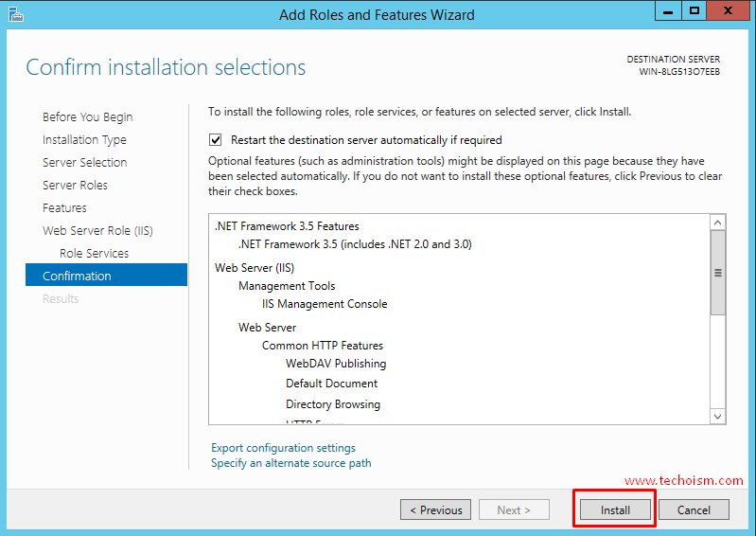756x536 pixels.
Task: Go back with the Previous button
Action: click(x=435, y=509)
